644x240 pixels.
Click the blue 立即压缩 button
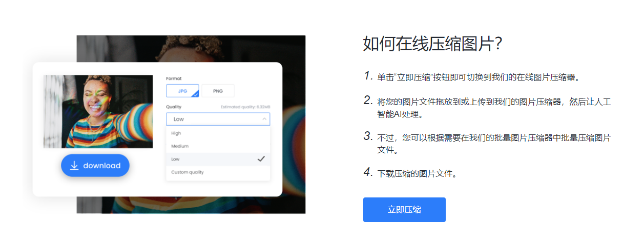click(x=404, y=210)
